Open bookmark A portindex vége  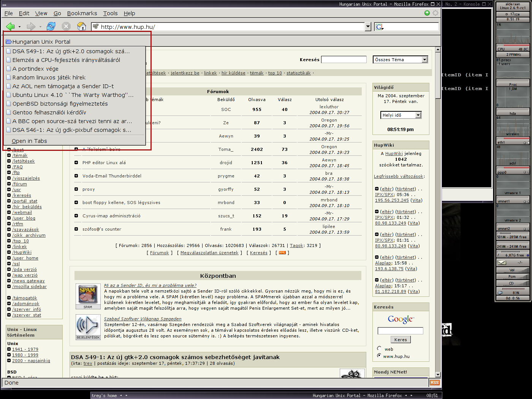[x=75, y=69]
